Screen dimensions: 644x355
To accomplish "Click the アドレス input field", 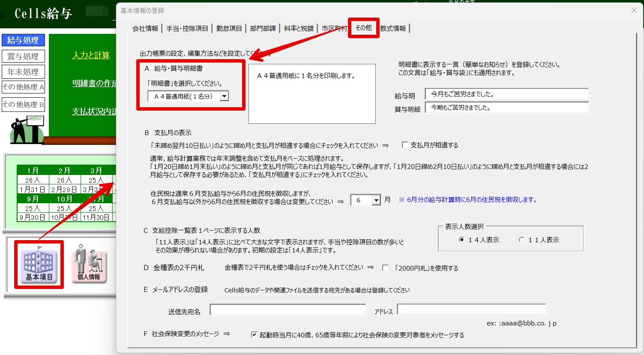I will tap(471, 309).
